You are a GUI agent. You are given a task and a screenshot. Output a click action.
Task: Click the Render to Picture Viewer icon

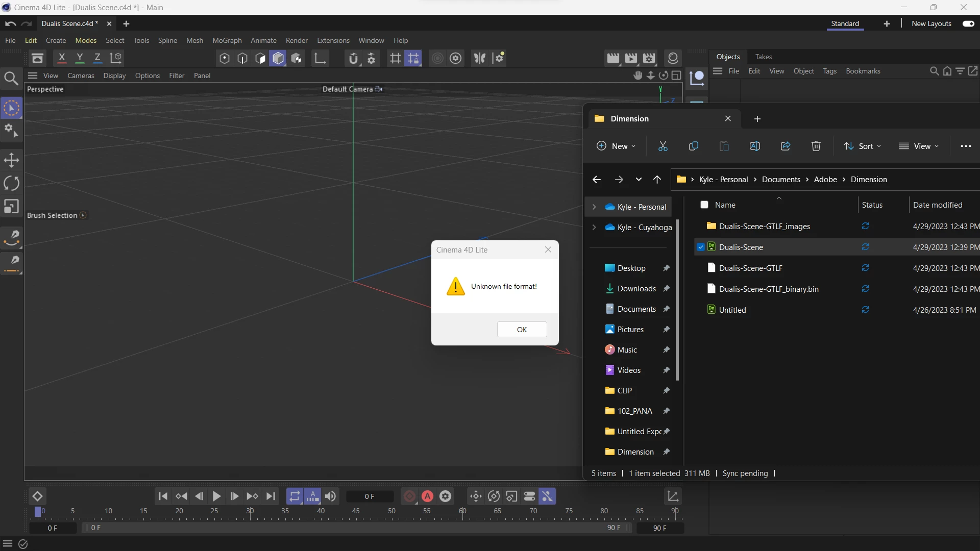[631, 58]
